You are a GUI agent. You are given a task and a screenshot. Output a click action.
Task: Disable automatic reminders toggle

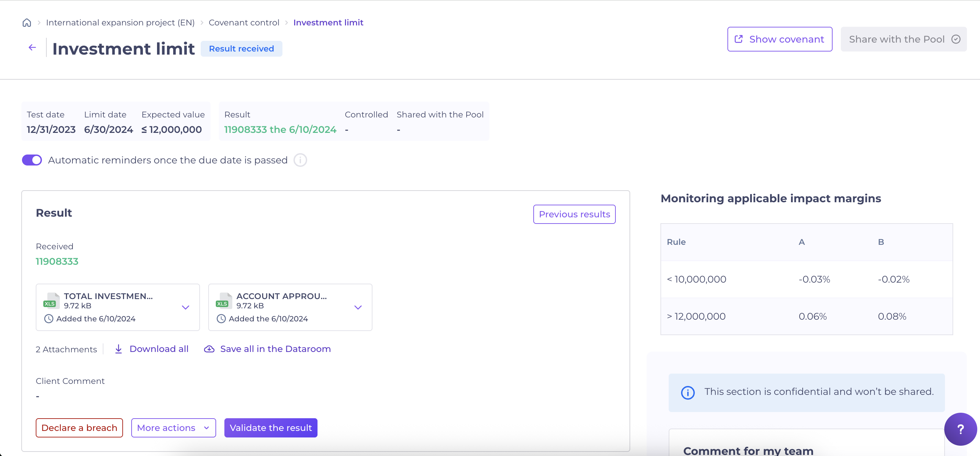click(32, 160)
